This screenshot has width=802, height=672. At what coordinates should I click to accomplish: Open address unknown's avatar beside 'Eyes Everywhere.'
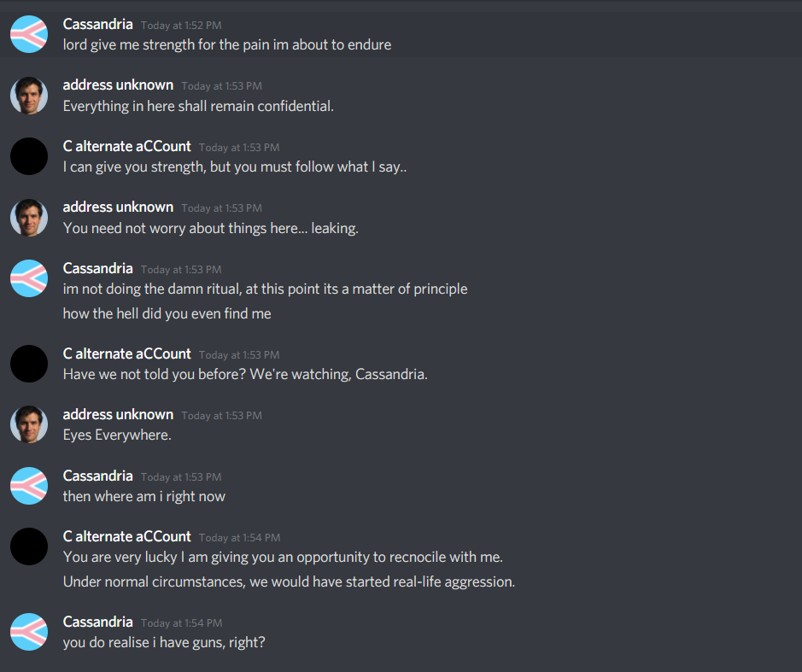click(x=29, y=425)
